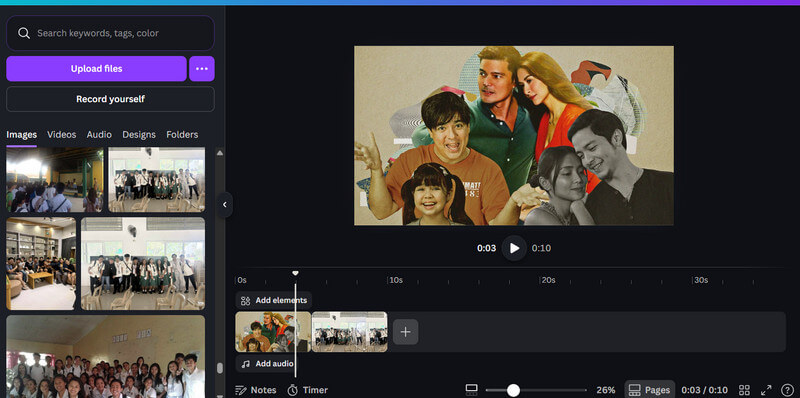Viewport: 800px width, 398px height.
Task: Toggle the Pages timeline button
Action: click(x=649, y=390)
